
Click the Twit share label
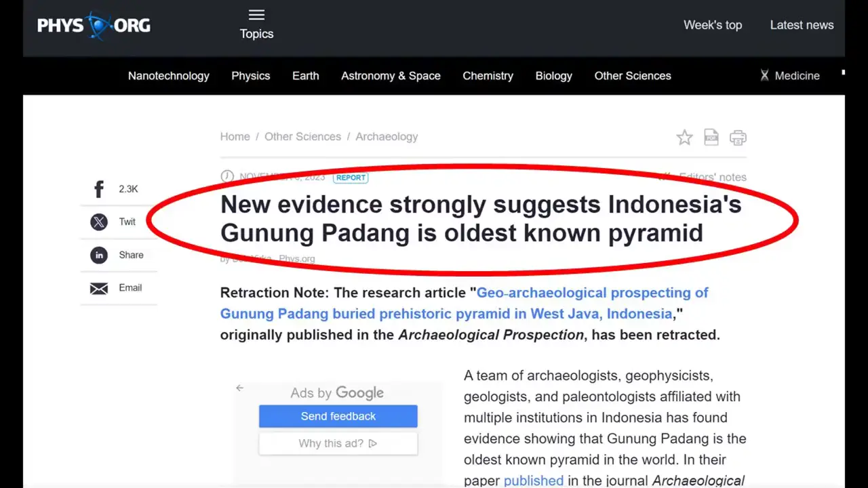[127, 222]
